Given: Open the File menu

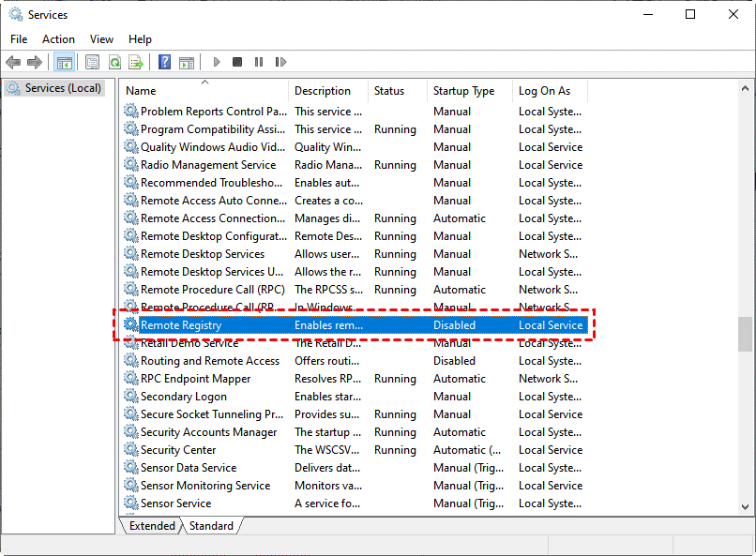Looking at the screenshot, I should point(19,39).
